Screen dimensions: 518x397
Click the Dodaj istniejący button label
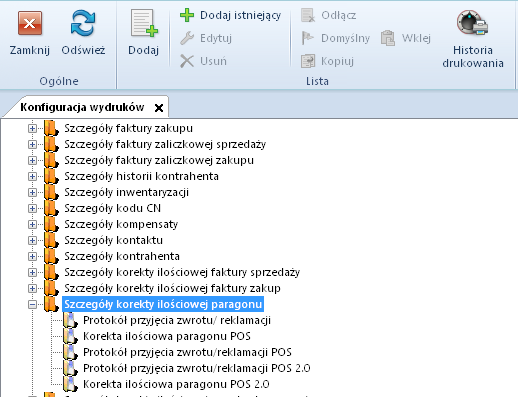[x=240, y=15]
